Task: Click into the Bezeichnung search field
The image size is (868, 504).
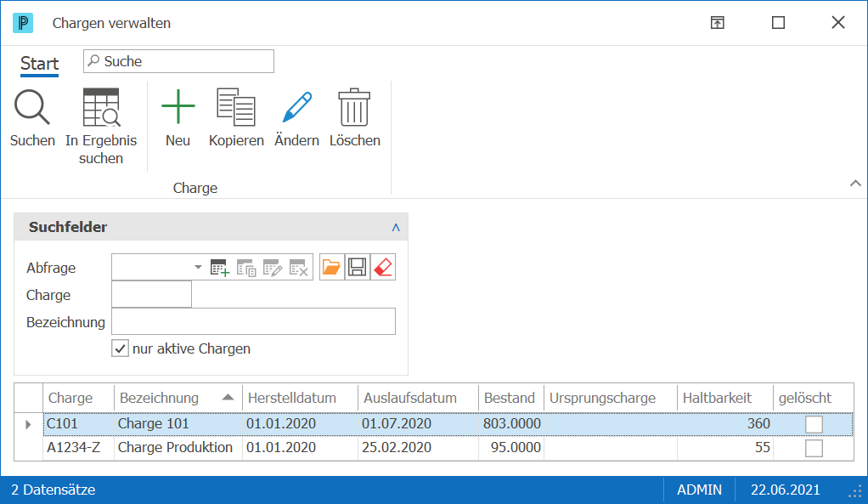Action: point(254,321)
